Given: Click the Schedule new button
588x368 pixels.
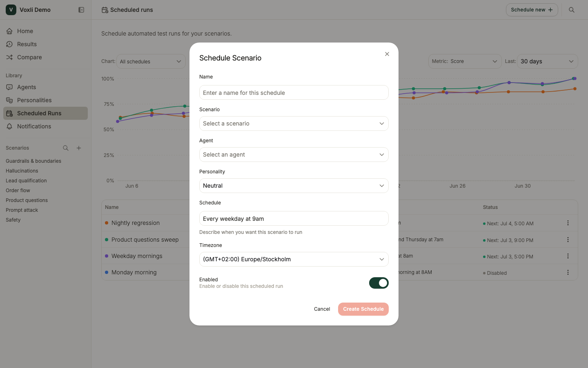Looking at the screenshot, I should click(532, 10).
